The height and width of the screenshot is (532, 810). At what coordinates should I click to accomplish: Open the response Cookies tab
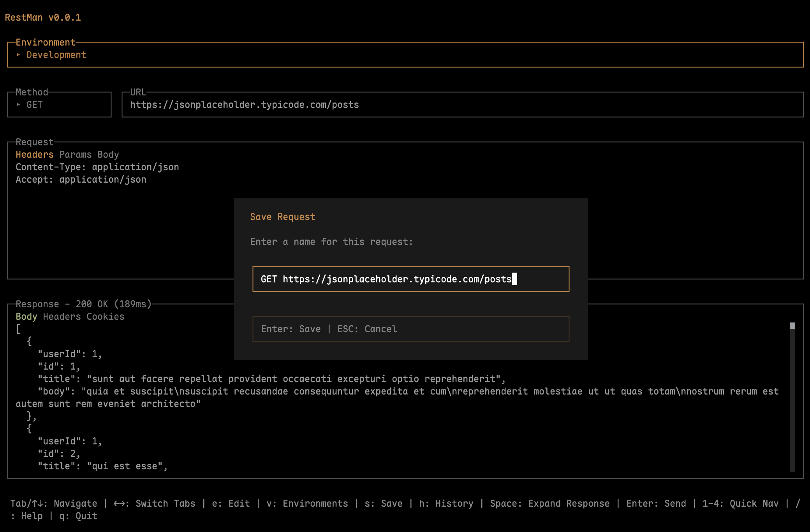(x=105, y=317)
